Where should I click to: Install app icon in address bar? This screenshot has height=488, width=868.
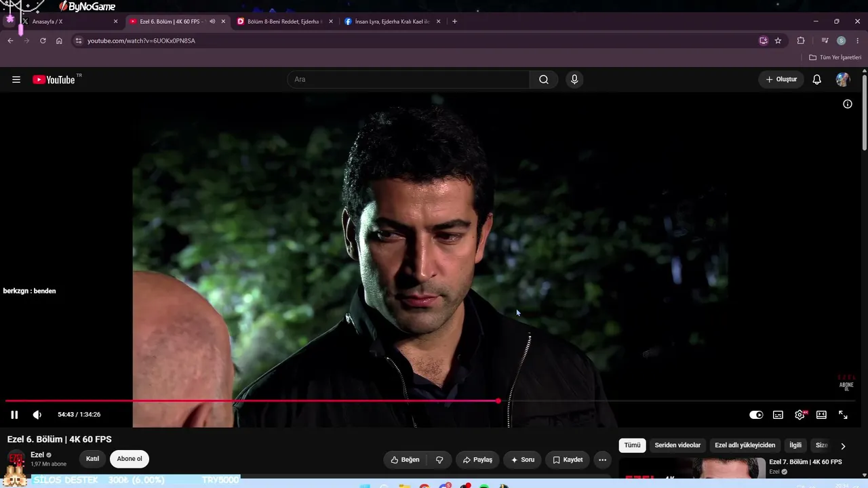click(x=764, y=41)
